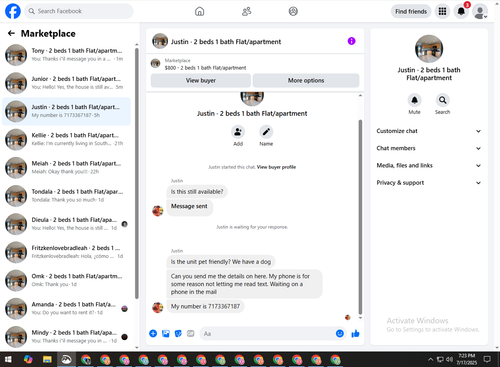
Task: Open the Facebook logo home link
Action: (13, 11)
